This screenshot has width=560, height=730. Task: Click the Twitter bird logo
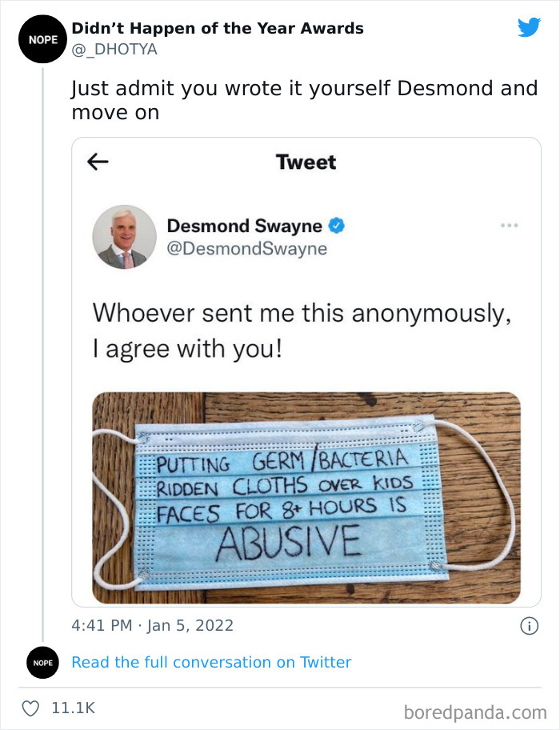pos(529,28)
